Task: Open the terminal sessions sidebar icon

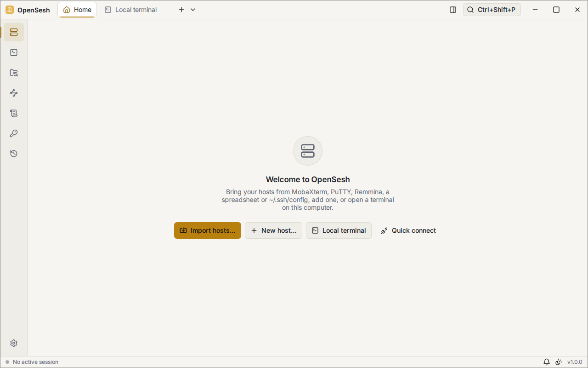Action: pyautogui.click(x=14, y=52)
